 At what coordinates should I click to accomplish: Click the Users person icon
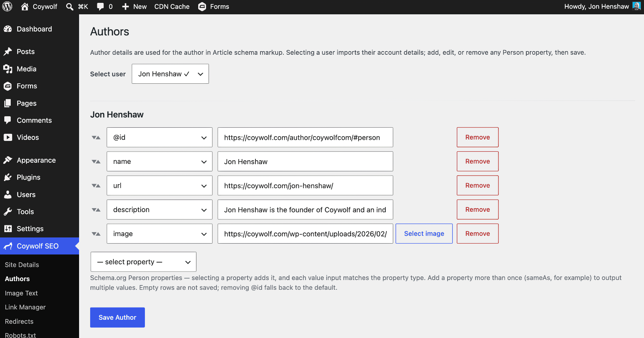click(8, 195)
